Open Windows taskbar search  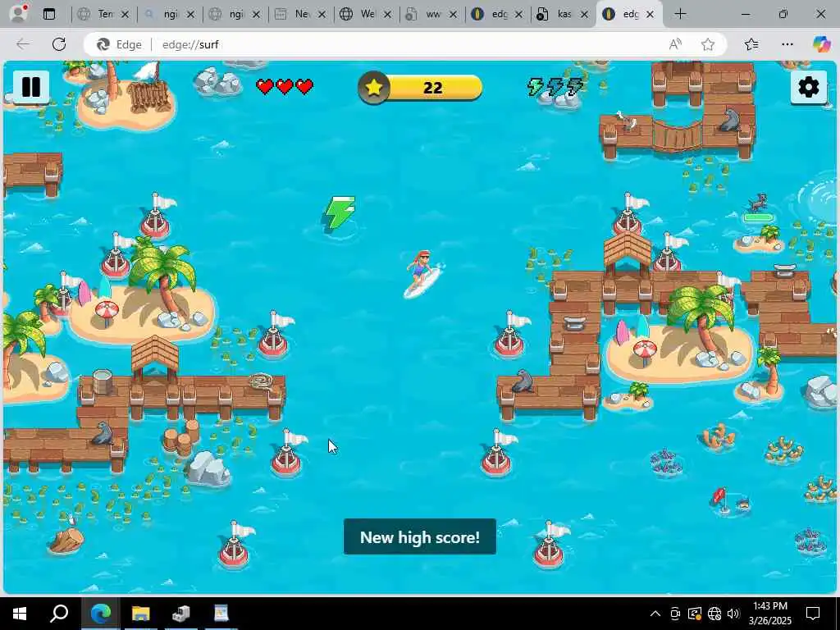tap(59, 613)
